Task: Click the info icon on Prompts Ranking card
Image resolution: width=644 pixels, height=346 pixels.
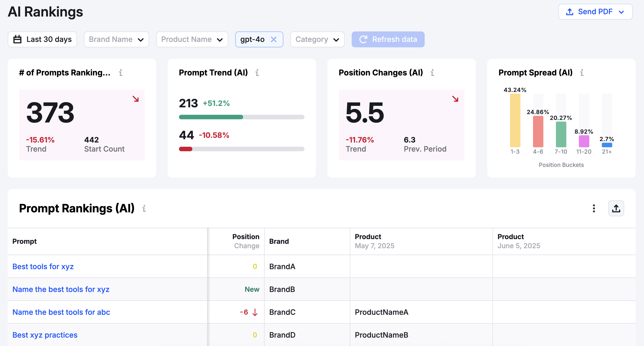Action: click(x=121, y=73)
